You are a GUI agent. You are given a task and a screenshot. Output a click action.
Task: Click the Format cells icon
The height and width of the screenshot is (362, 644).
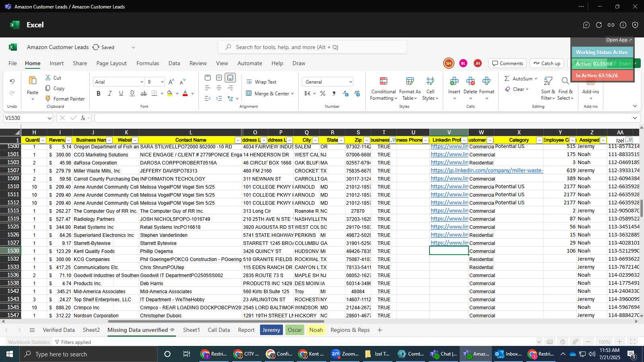(x=487, y=82)
